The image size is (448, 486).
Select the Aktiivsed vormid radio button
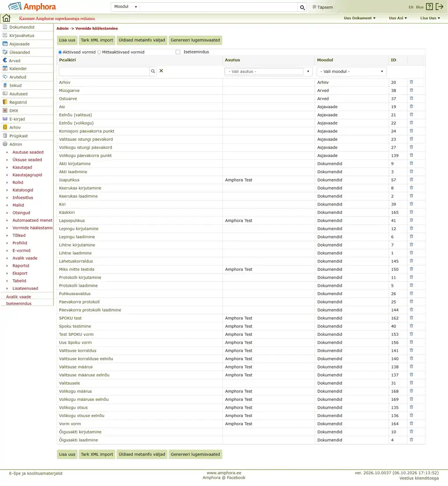pyautogui.click(x=60, y=53)
